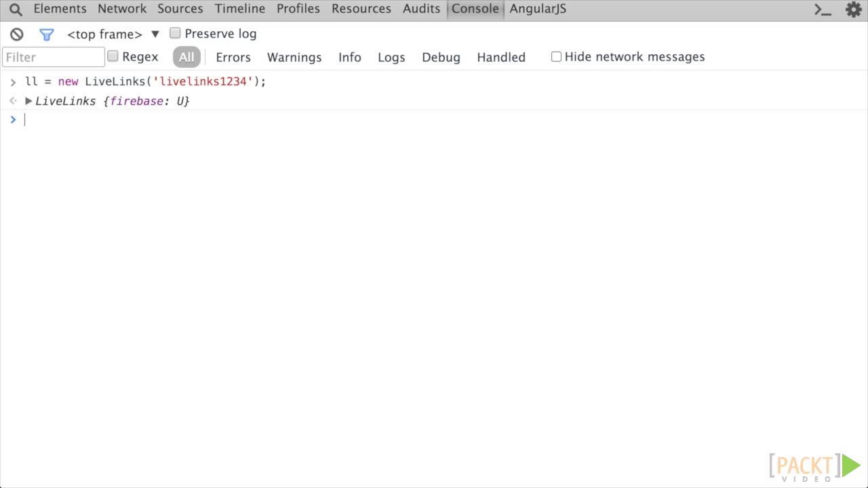Select the Console tab
The height and width of the screenshot is (488, 868).
click(x=475, y=9)
